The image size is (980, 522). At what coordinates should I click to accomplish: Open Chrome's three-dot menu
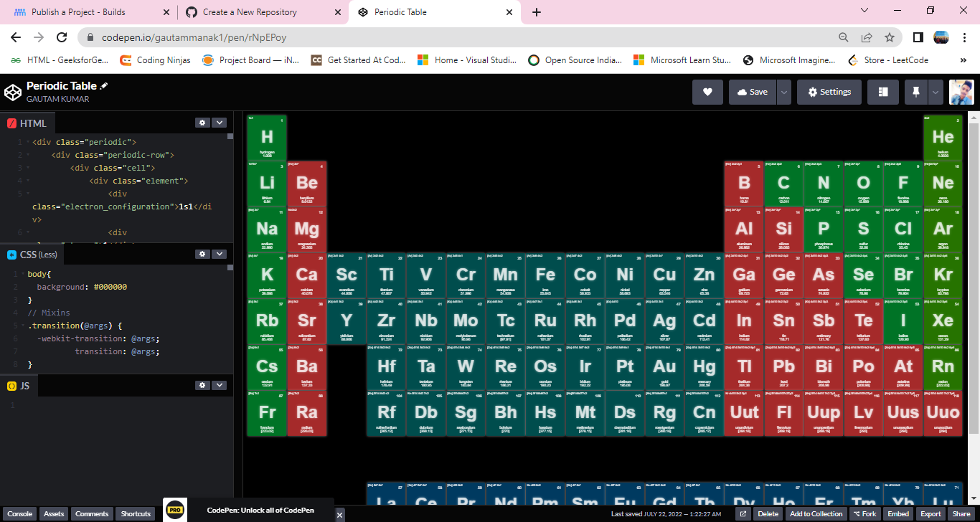pos(965,36)
